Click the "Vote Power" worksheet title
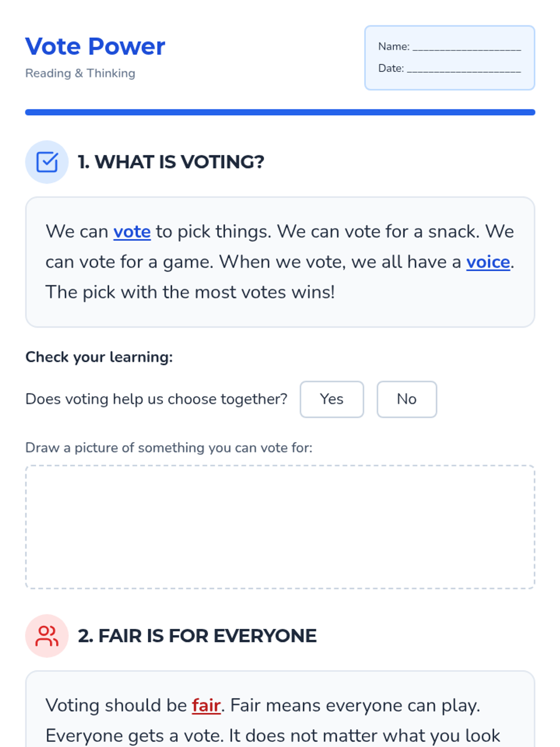560x747 pixels. tap(95, 47)
